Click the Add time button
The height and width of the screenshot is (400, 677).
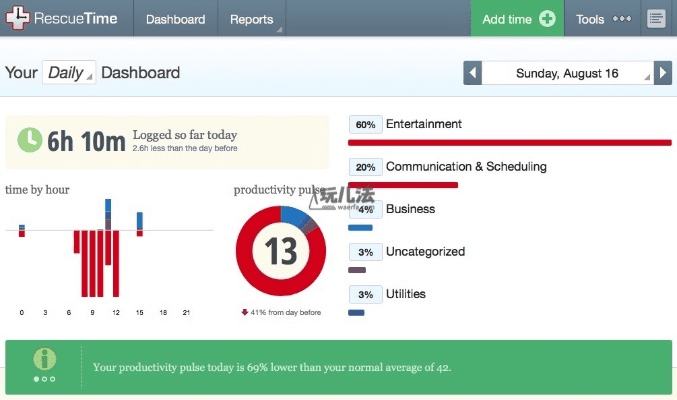(507, 19)
